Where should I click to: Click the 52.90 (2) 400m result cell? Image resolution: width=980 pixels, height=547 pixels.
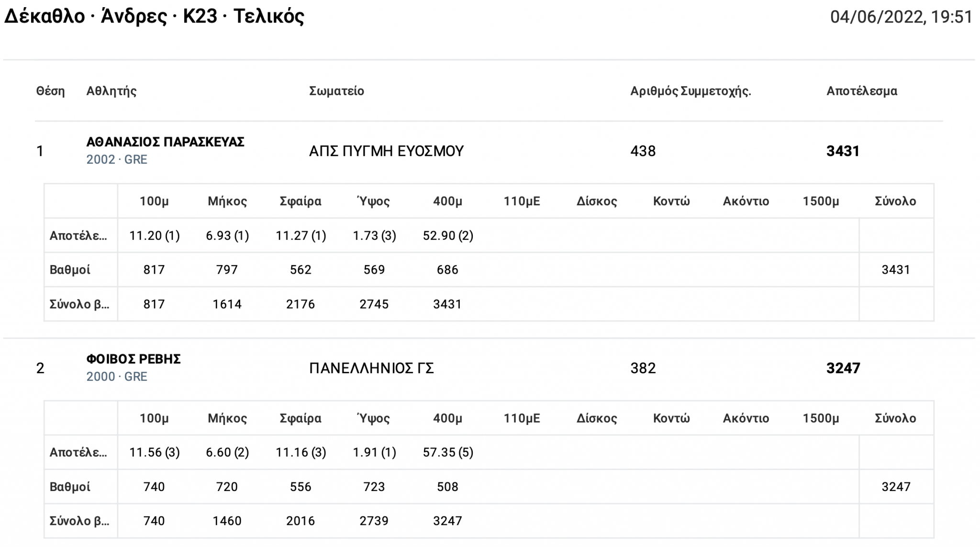448,235
